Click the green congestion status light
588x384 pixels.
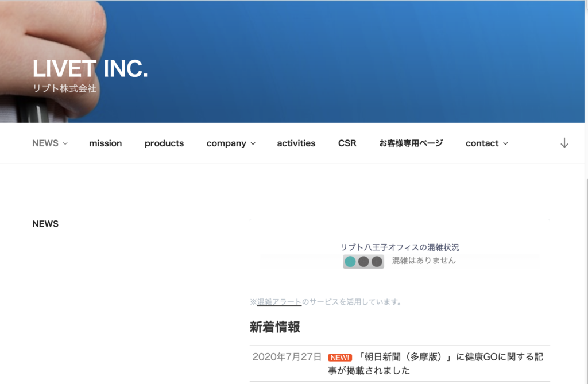pyautogui.click(x=350, y=261)
